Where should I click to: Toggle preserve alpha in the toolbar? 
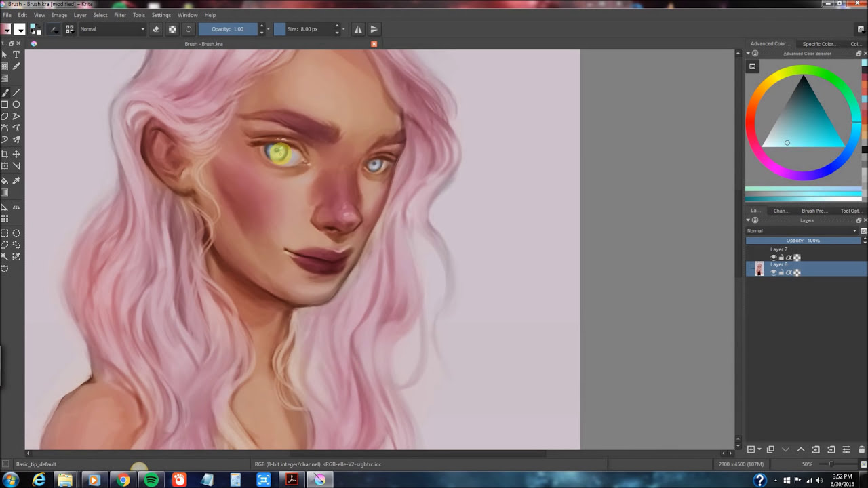tap(172, 29)
